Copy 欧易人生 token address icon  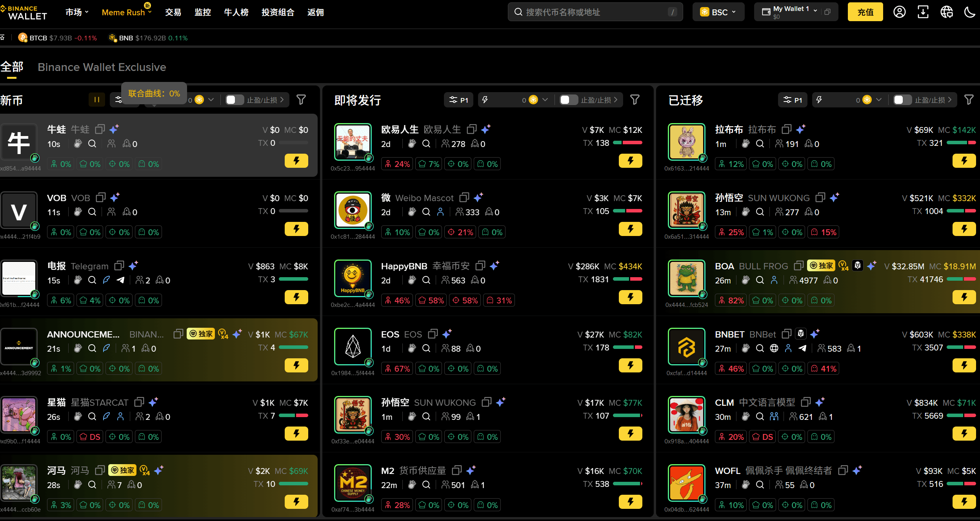coord(472,129)
